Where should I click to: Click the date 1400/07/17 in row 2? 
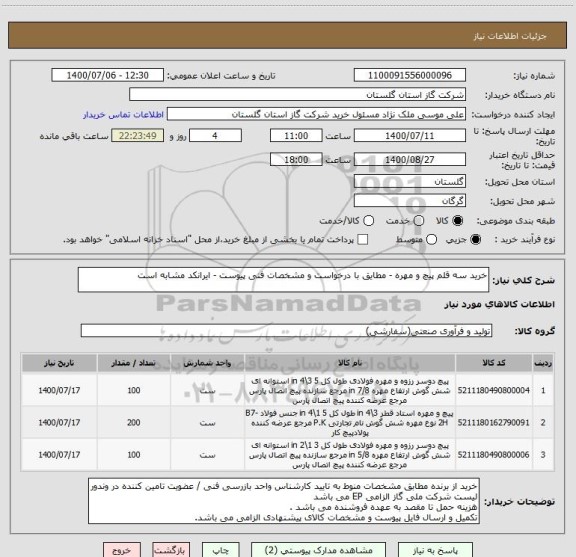tap(59, 423)
